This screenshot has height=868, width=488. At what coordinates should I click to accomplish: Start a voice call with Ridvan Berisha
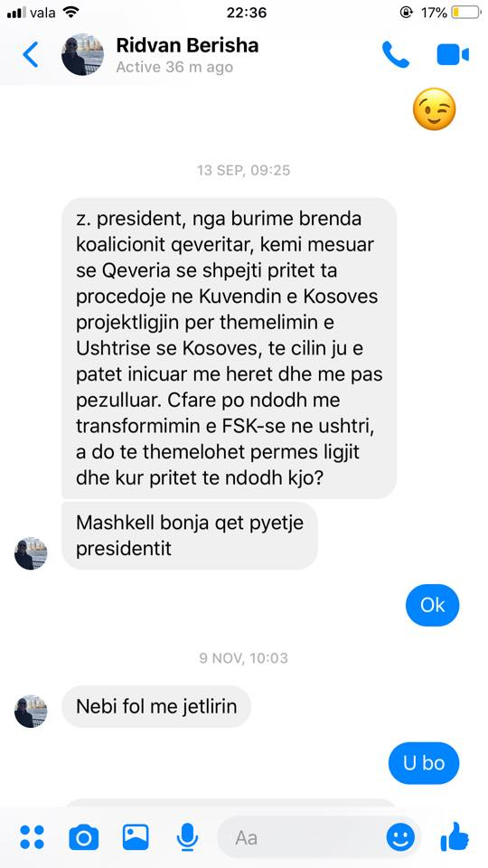pyautogui.click(x=396, y=55)
